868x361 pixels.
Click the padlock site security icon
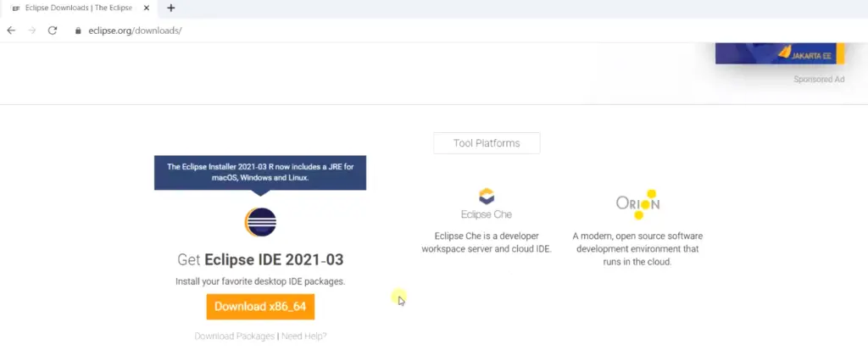78,31
